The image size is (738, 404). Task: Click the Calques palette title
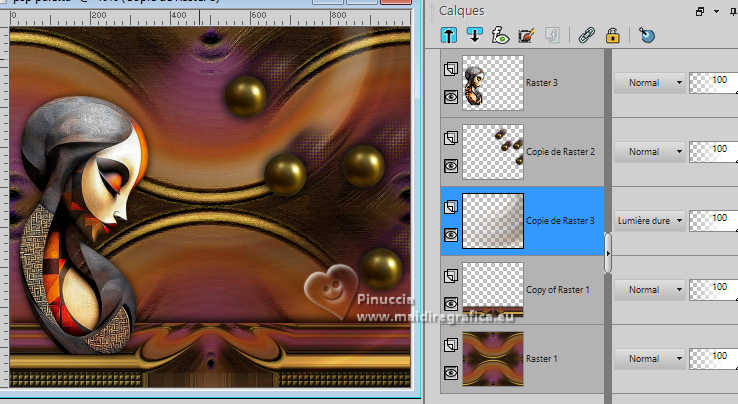coord(461,11)
